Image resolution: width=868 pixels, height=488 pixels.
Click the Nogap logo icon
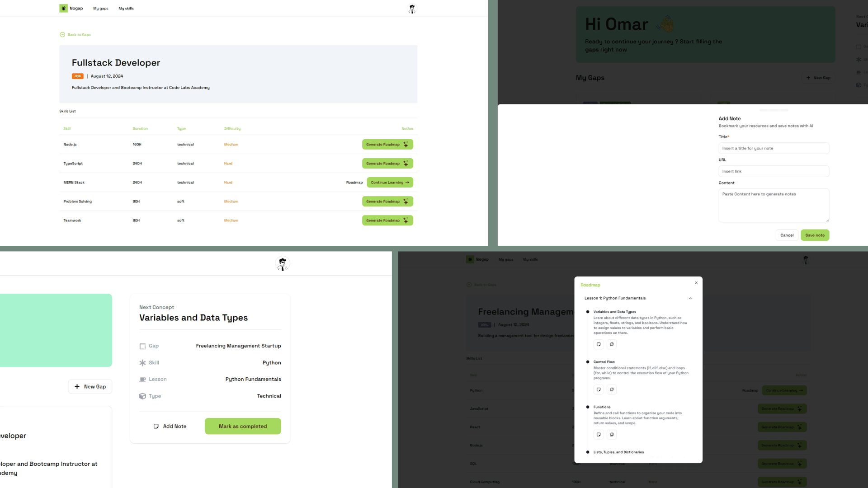[x=63, y=8]
